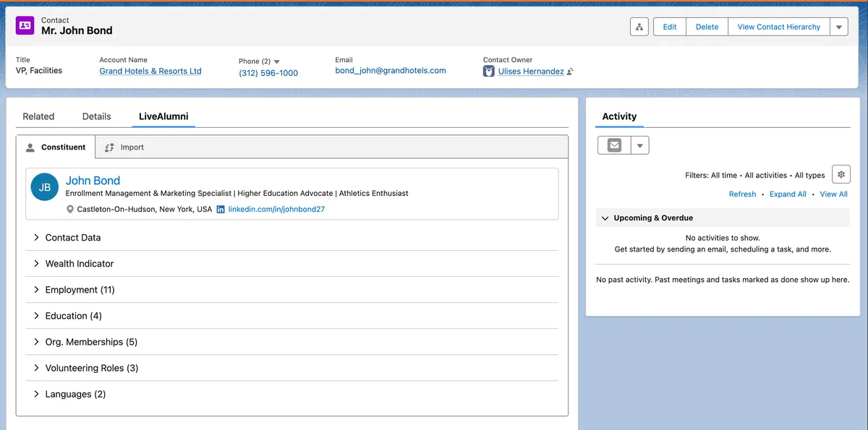The image size is (868, 430).
Task: Click the email envelope activity button
Action: (x=614, y=145)
